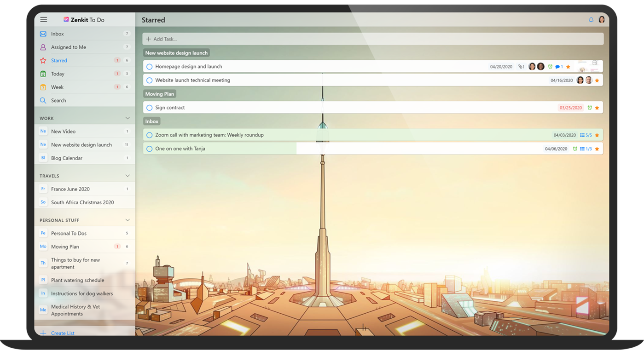
Task: Open the Inbox envelope icon
Action: coord(43,33)
